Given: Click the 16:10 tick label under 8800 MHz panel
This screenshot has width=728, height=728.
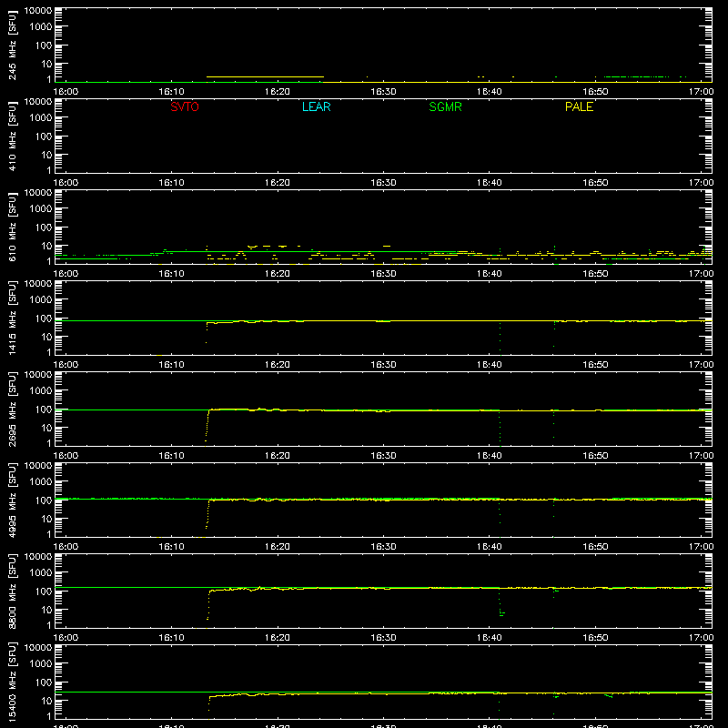Looking at the screenshot, I should coord(172,638).
